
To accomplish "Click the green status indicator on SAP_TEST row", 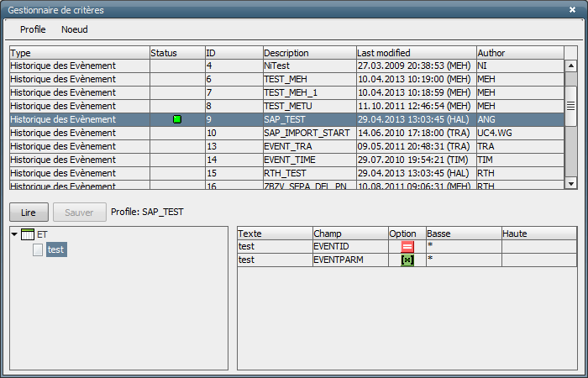I will pyautogui.click(x=177, y=119).
